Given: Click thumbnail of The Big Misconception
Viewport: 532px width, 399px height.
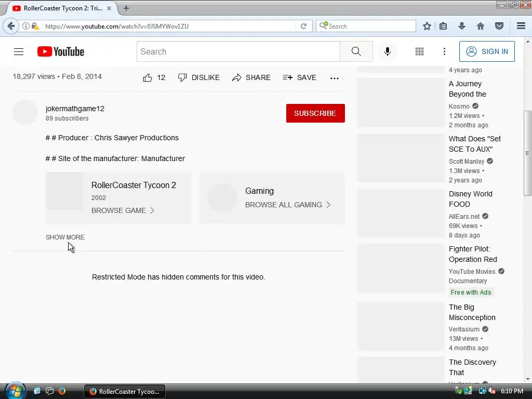Looking at the screenshot, I should [401, 326].
